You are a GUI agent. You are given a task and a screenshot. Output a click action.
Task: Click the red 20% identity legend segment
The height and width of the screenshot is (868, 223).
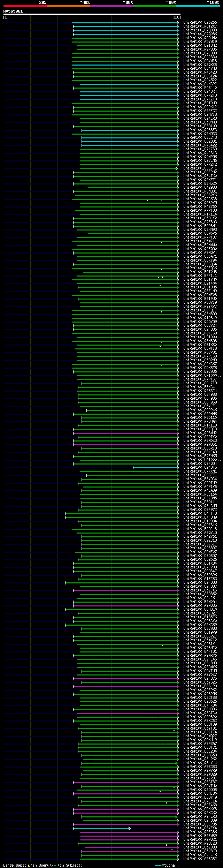pos(25,6)
